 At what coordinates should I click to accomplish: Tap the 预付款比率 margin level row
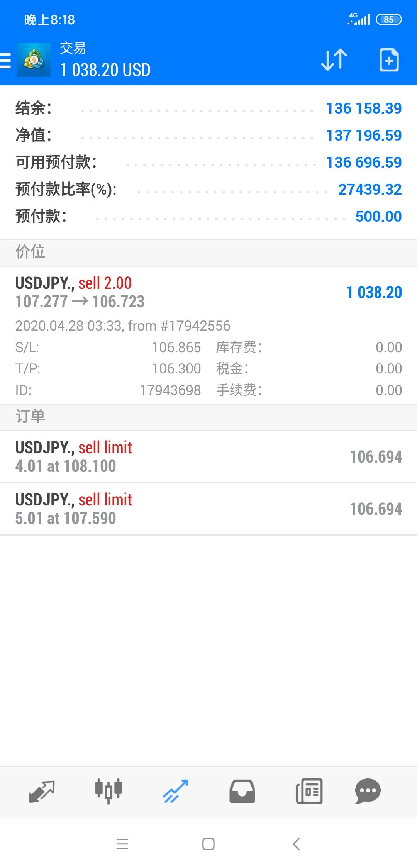pyautogui.click(x=208, y=190)
